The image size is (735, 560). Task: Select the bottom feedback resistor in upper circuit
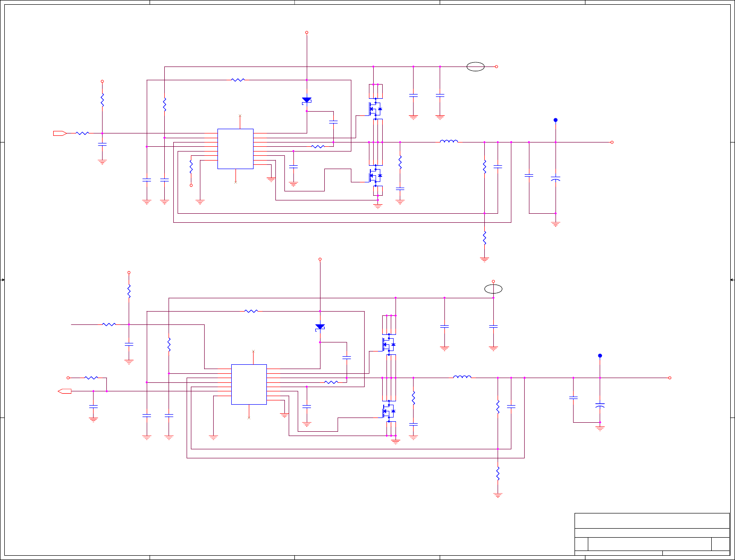[x=484, y=237]
